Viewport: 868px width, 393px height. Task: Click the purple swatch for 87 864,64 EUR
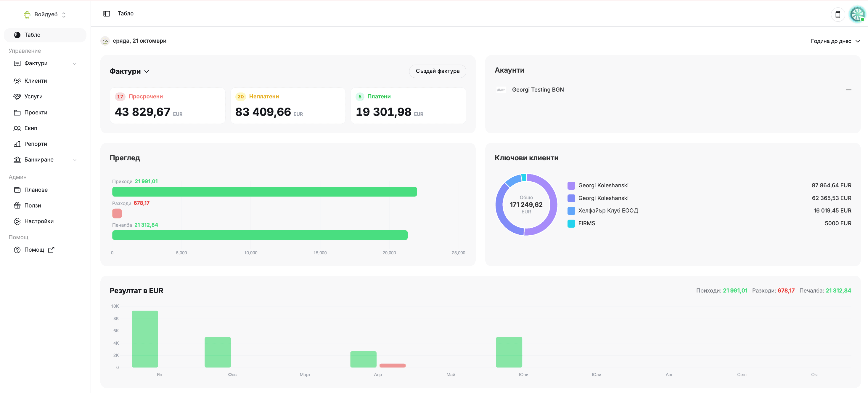[571, 186]
